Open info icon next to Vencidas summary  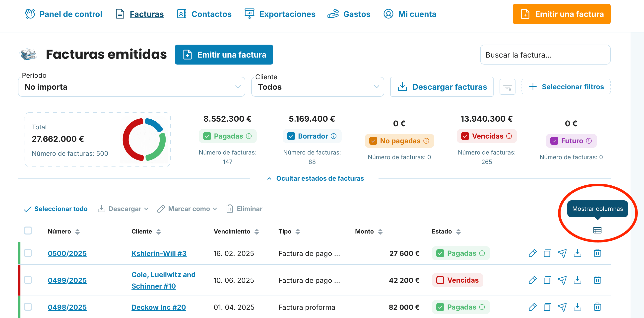tap(509, 136)
